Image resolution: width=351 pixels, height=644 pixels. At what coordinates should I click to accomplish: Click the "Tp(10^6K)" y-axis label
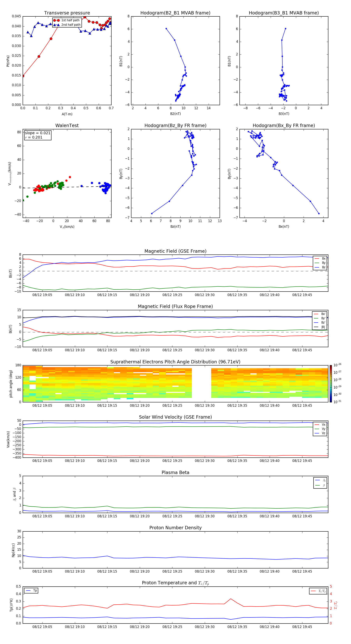[x=11, y=605]
